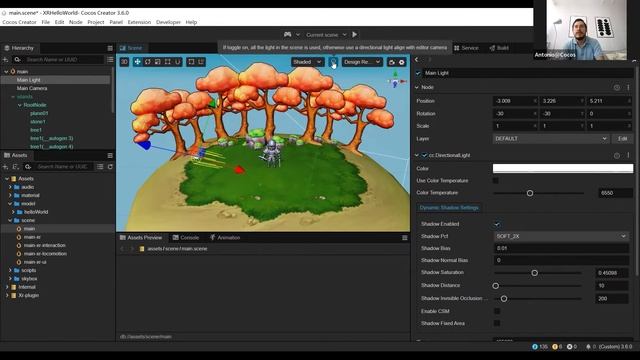The width and height of the screenshot is (640, 360).
Task: Open the Hierarchy panel menu icon
Action: click(110, 48)
